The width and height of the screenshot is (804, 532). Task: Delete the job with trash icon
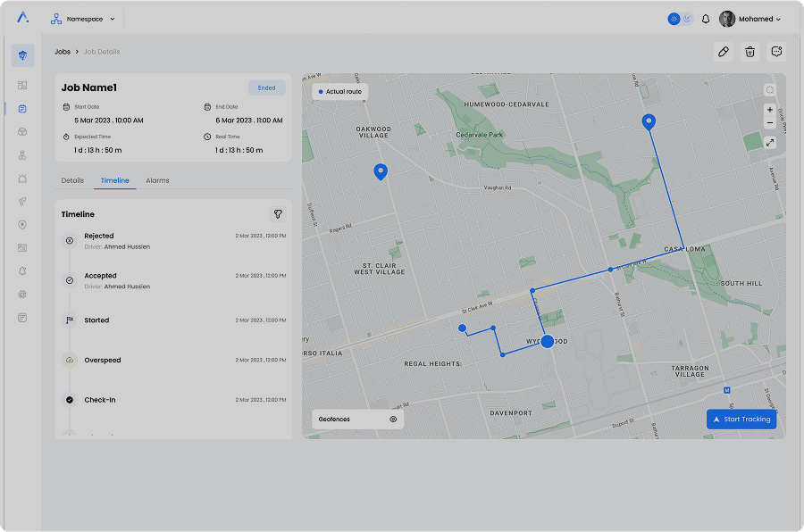(x=750, y=52)
